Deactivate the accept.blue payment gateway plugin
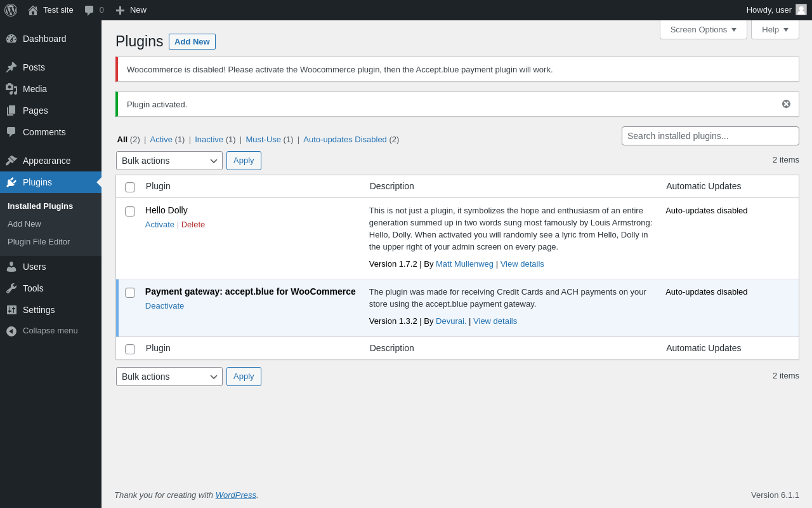The height and width of the screenshot is (508, 812). point(164,306)
